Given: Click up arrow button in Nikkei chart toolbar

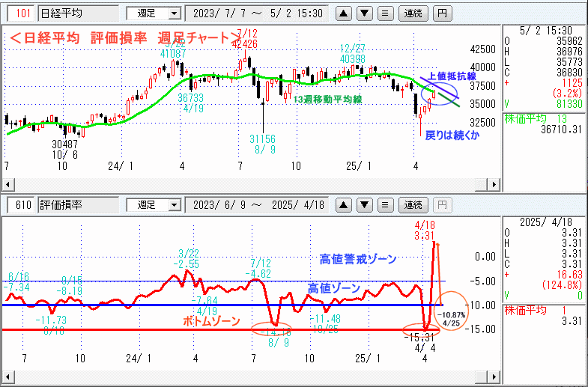Looking at the screenshot, I should pyautogui.click(x=344, y=14).
